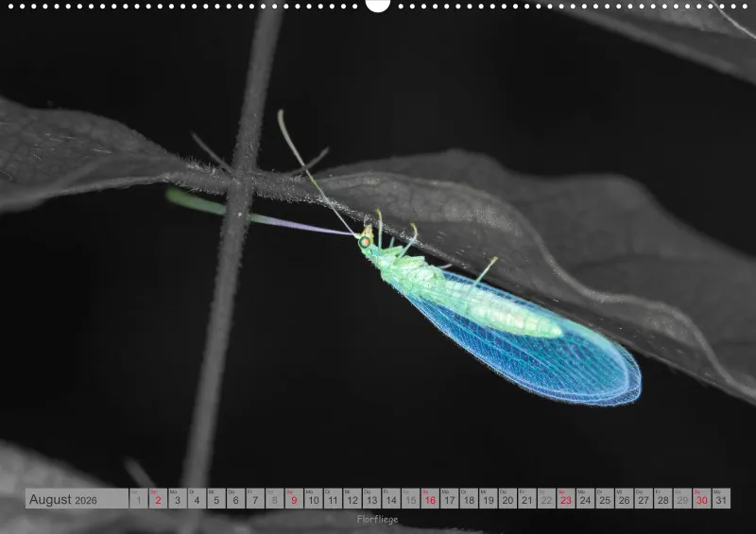Click the Florfliege caption text
Image resolution: width=756 pixels, height=534 pixels.
[377, 519]
